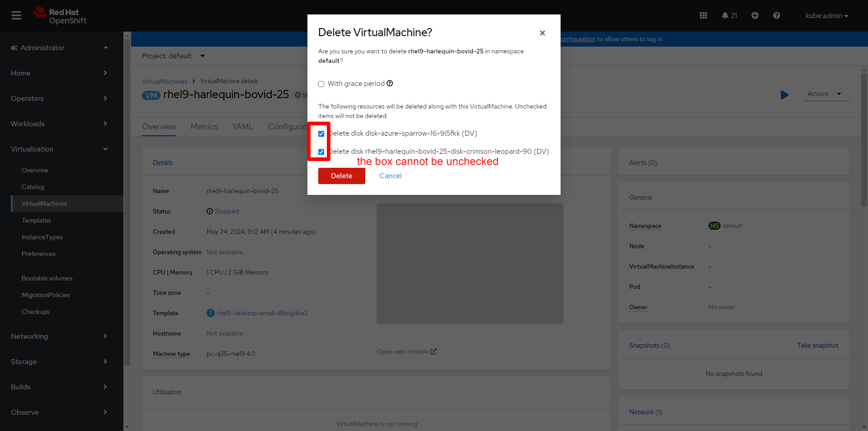Expand the Builds navigation section
The width and height of the screenshot is (868, 431).
point(61,387)
